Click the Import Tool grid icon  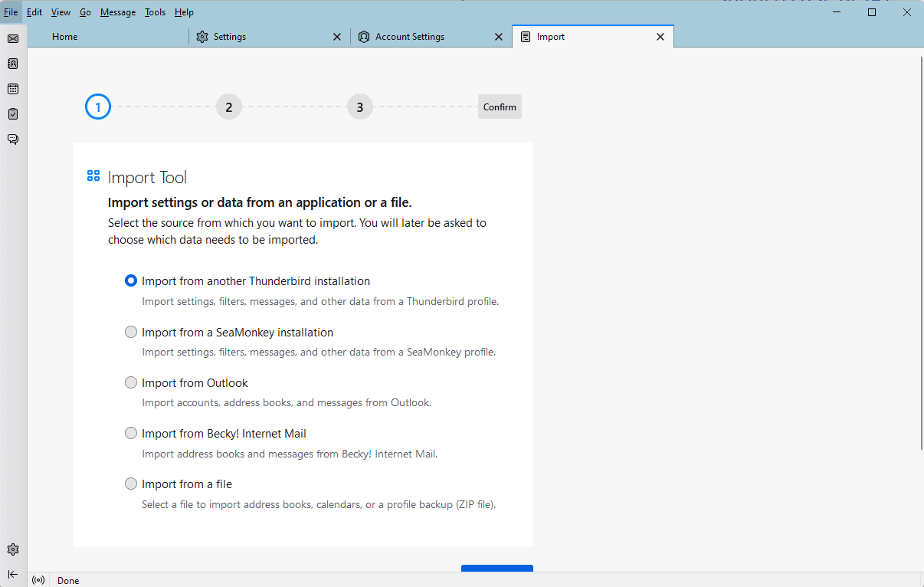93,176
